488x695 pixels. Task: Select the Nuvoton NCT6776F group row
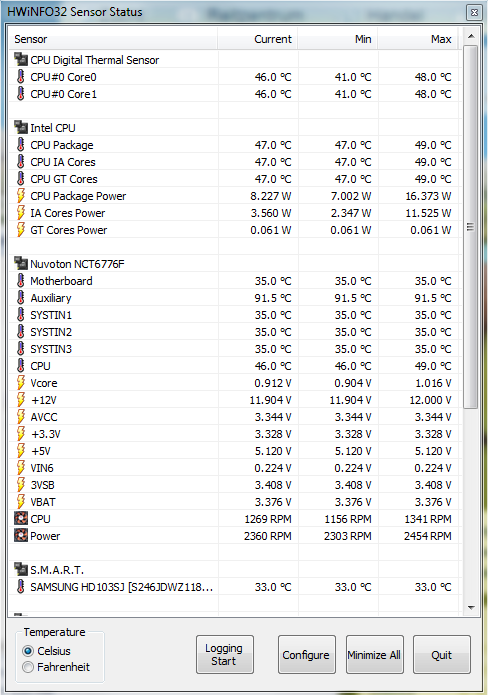point(234,264)
